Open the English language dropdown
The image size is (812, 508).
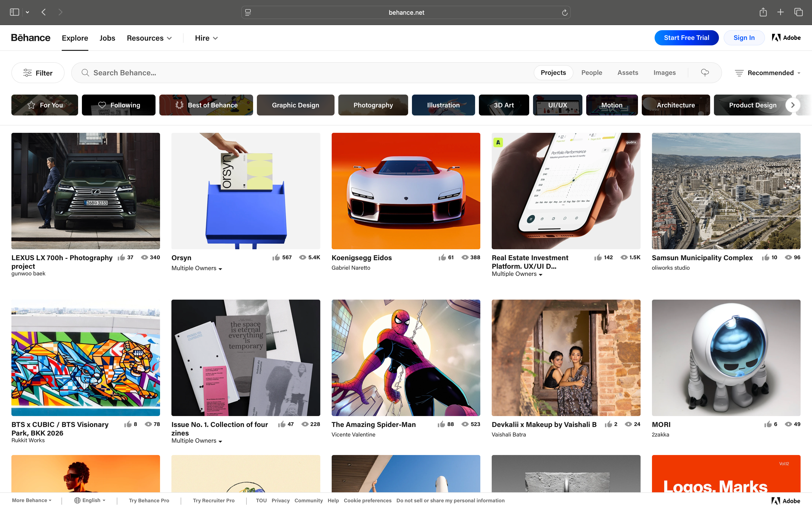(x=90, y=500)
